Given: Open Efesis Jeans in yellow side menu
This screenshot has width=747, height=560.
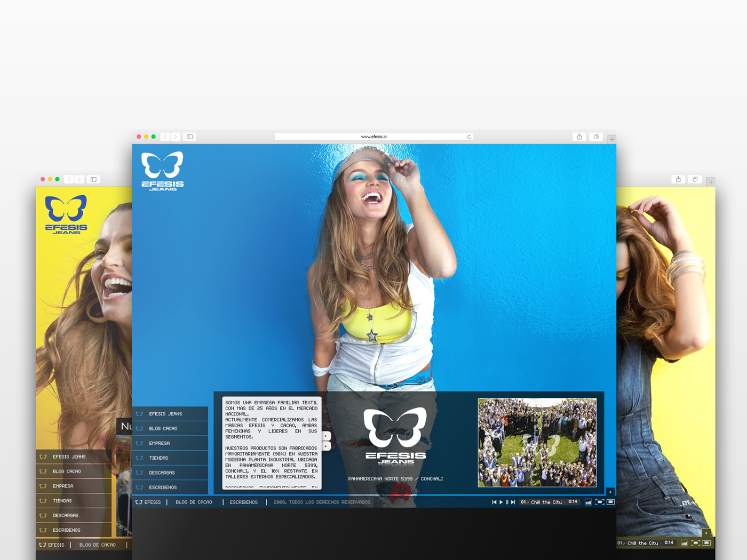Looking at the screenshot, I should [74, 457].
